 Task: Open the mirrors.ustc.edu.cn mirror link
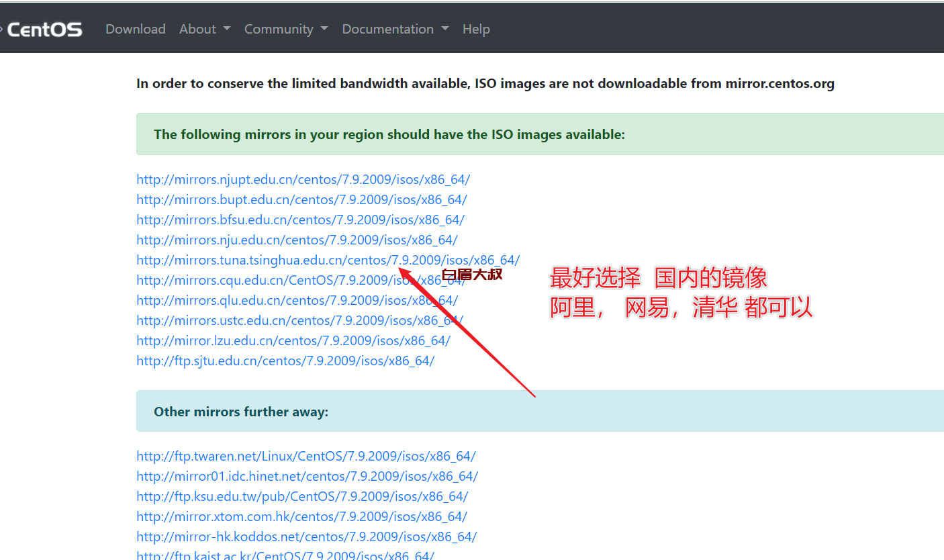(300, 320)
